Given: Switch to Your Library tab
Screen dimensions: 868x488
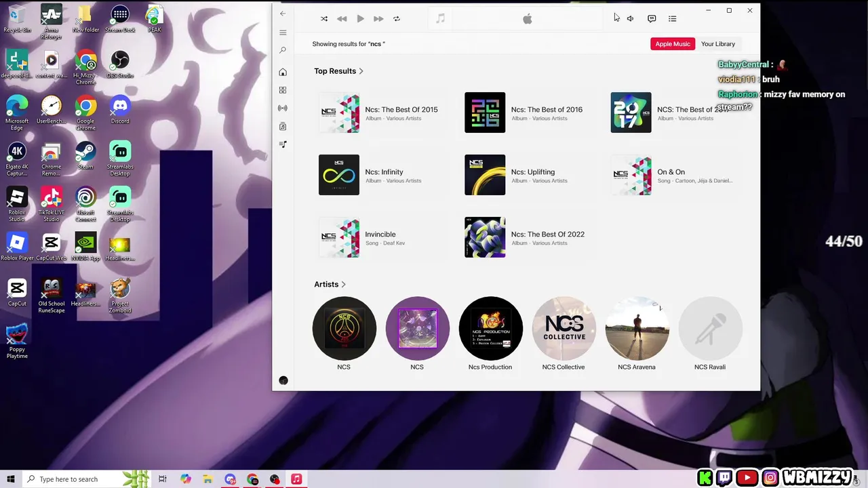Looking at the screenshot, I should pyautogui.click(x=718, y=44).
